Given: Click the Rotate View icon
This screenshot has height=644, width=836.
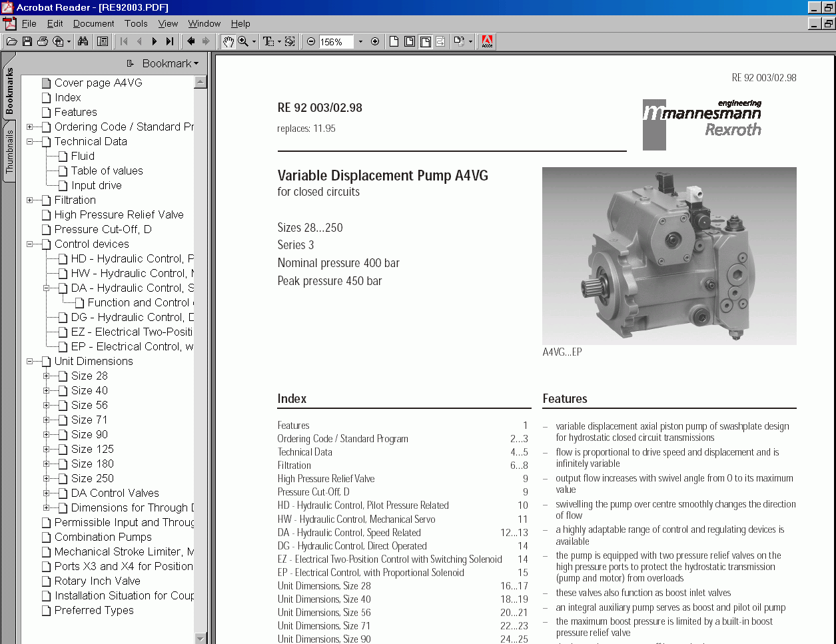Looking at the screenshot, I should [459, 41].
